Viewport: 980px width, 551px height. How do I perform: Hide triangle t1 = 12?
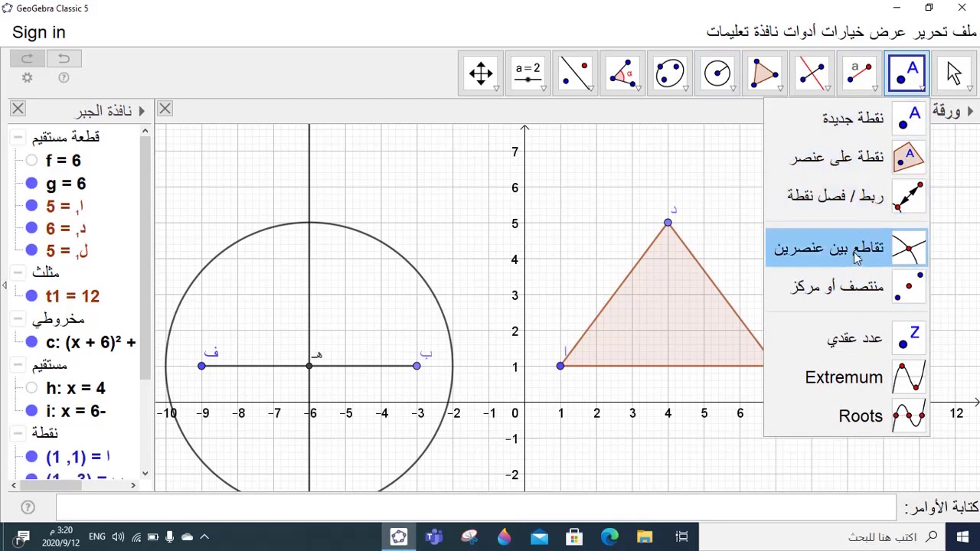(x=31, y=296)
